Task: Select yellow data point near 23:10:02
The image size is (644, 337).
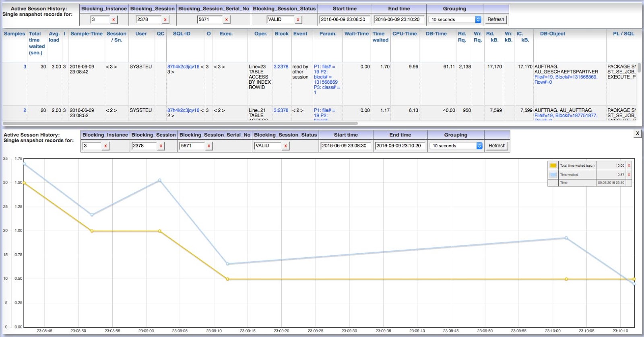Action: 566,279
